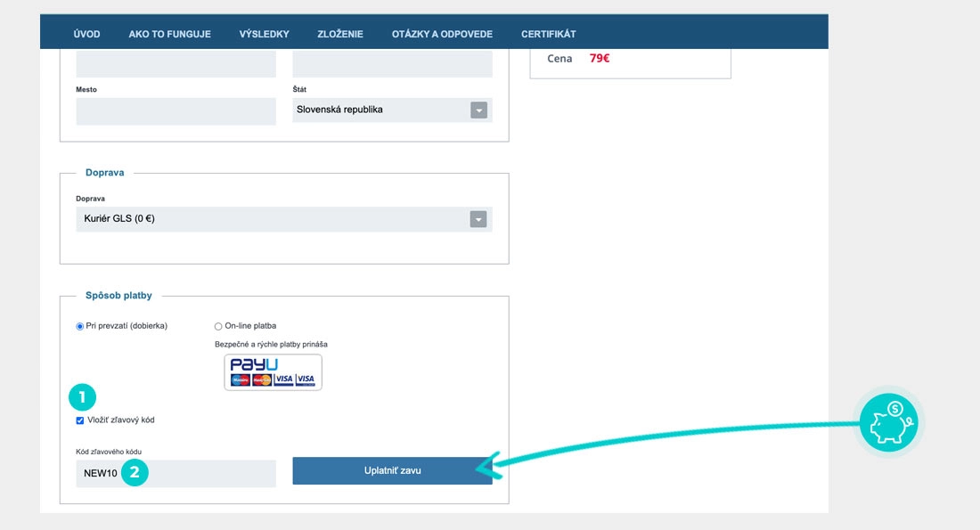Click the teal step 1 badge
This screenshot has height=530, width=980.
pos(82,397)
